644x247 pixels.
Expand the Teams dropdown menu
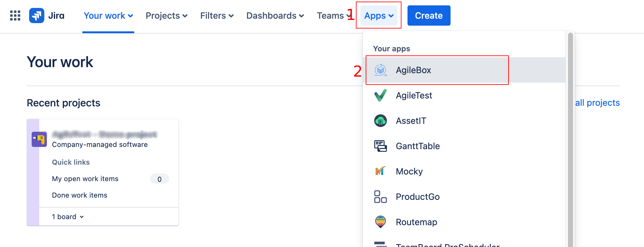(x=334, y=16)
